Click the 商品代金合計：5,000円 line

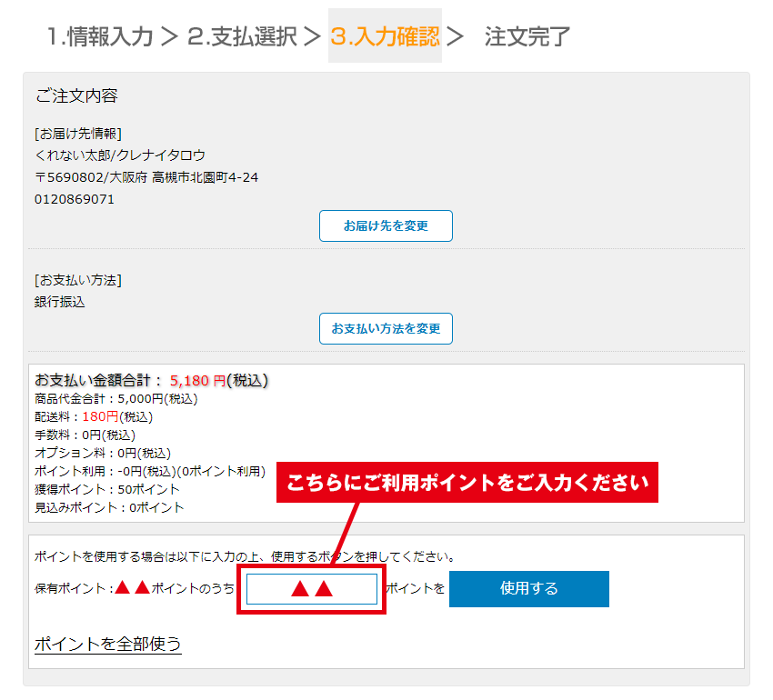click(x=115, y=399)
